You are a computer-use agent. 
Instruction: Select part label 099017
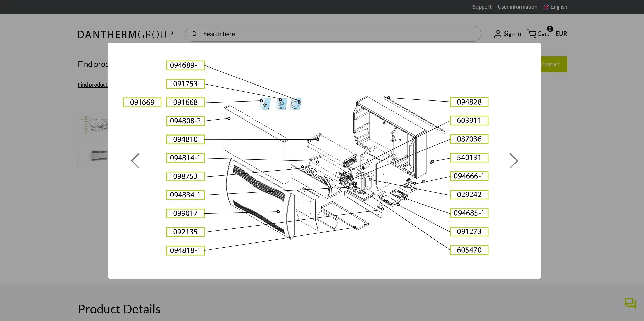click(x=185, y=213)
